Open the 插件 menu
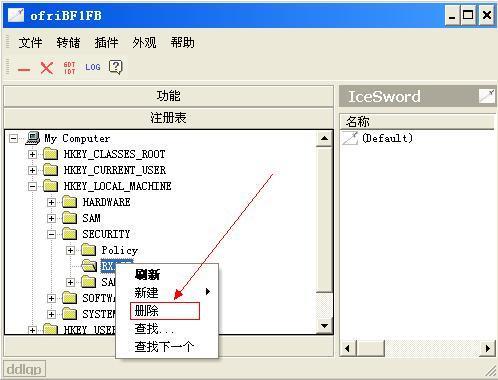This screenshot has height=380, width=498. pyautogui.click(x=106, y=43)
